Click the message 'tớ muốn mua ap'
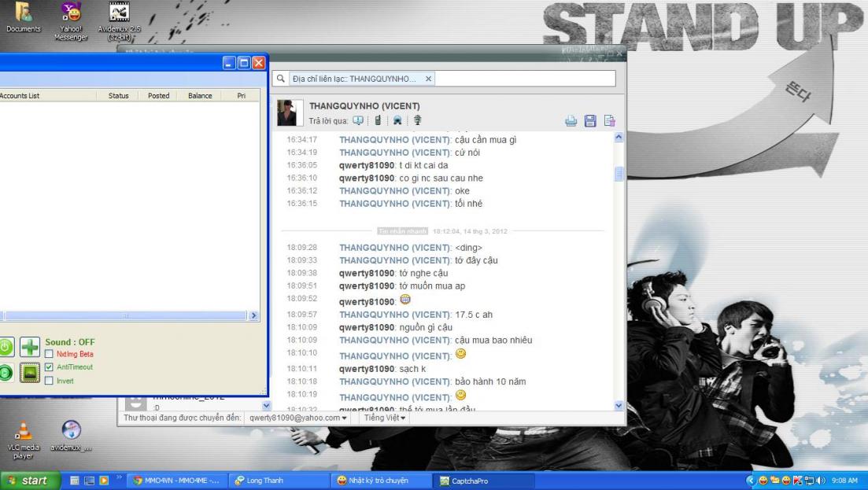The width and height of the screenshot is (868, 490). click(432, 286)
